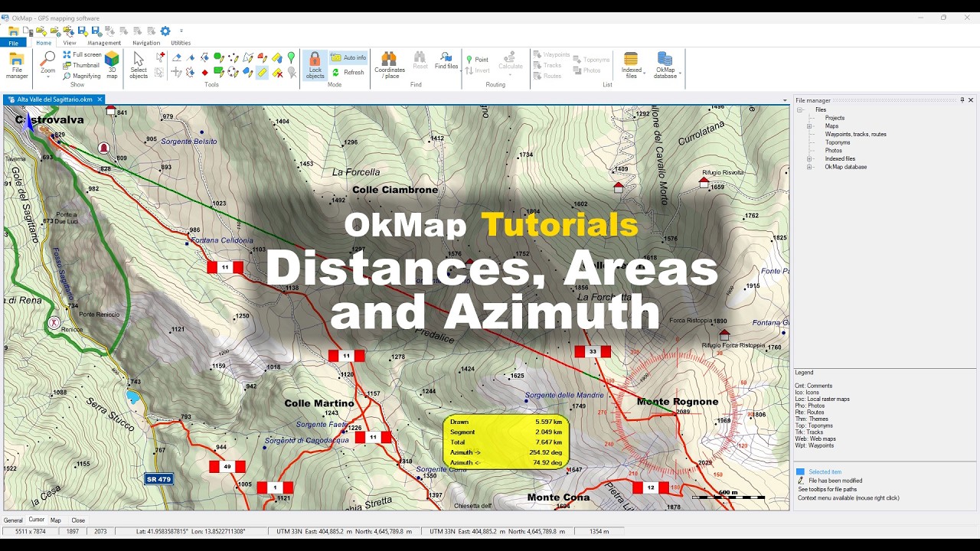Image resolution: width=980 pixels, height=551 pixels.
Task: Open the File manager ribbon button
Action: pyautogui.click(x=17, y=66)
